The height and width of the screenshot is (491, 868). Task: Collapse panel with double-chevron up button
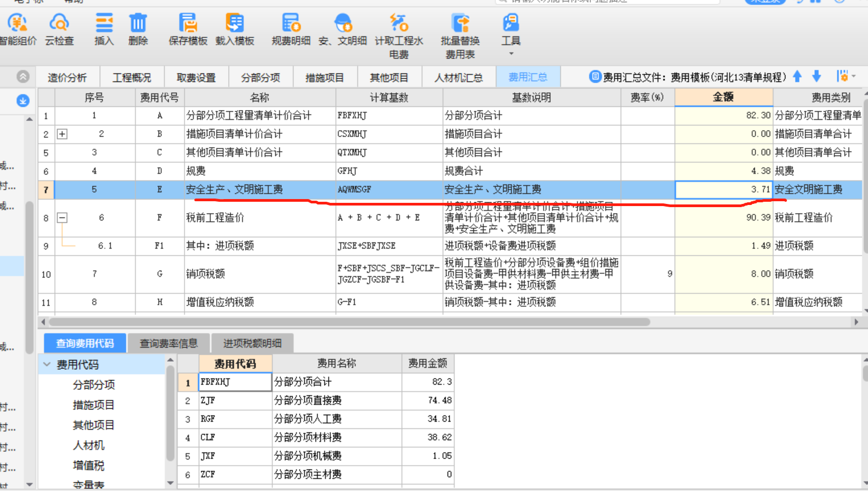pyautogui.click(x=23, y=77)
